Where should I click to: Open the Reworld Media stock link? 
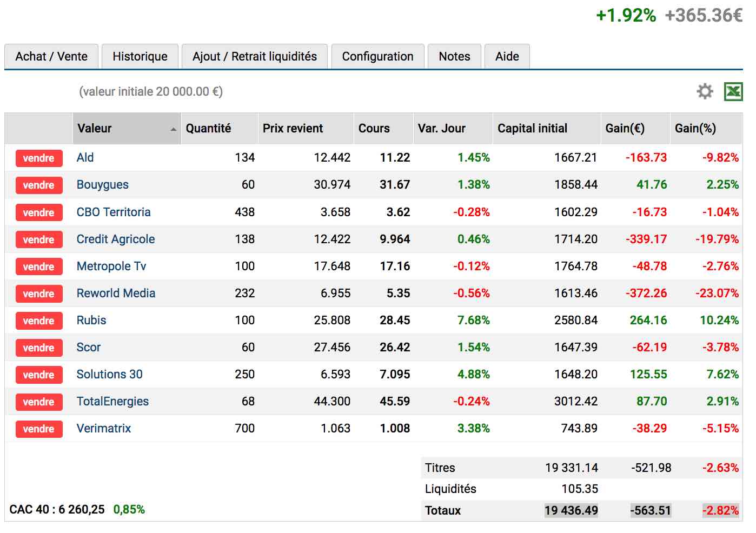[116, 293]
